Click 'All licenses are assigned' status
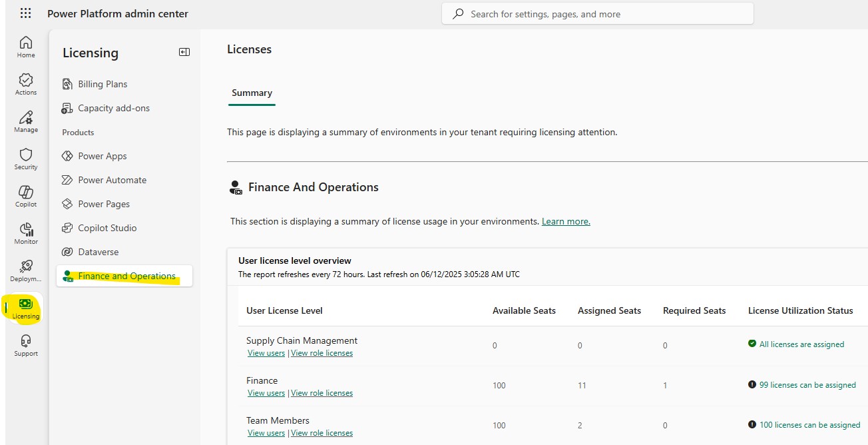Image resolution: width=868 pixels, height=445 pixels. 801,344
